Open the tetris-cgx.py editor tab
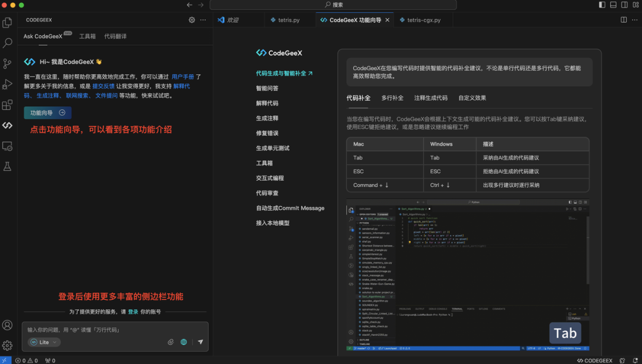The width and height of the screenshot is (642, 364). (x=423, y=20)
